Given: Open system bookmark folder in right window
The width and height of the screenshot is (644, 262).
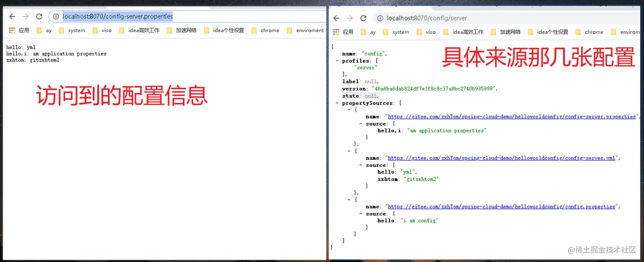Looking at the screenshot, I should coord(396,32).
